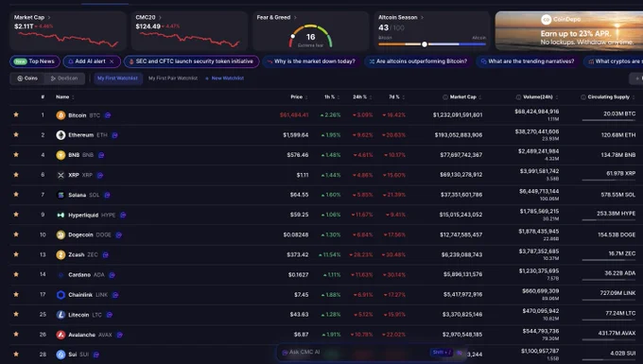This screenshot has width=643, height=364.
Task: Toggle the star on the Litecoin row
Action: pyautogui.click(x=16, y=314)
